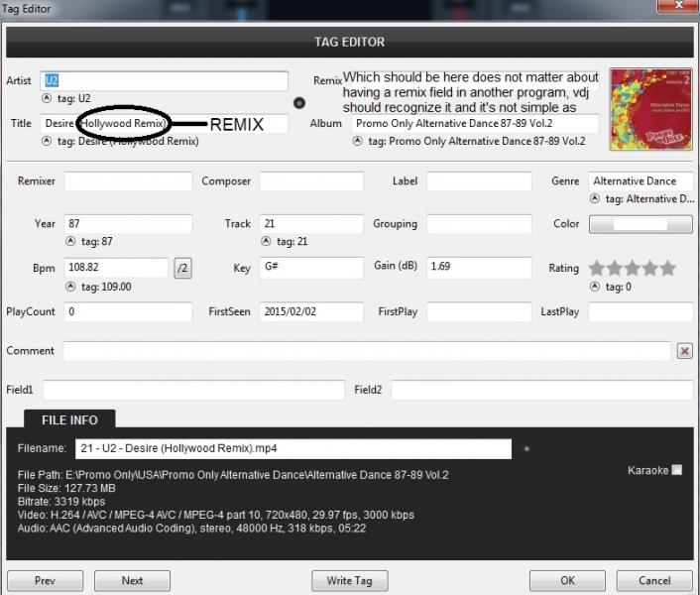The image size is (700, 595).
Task: Click into the PlayCount field
Action: (128, 311)
